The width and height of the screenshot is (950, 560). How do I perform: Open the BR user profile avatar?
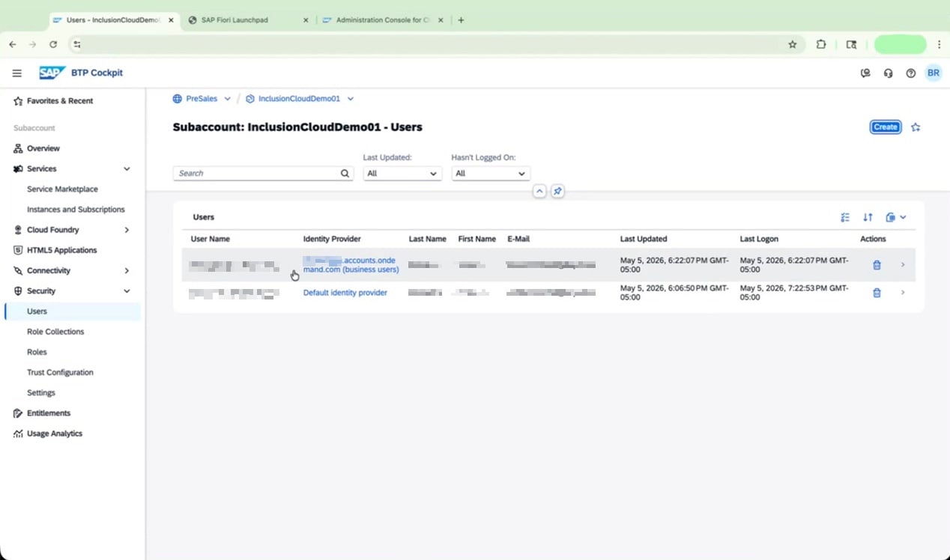tap(933, 73)
